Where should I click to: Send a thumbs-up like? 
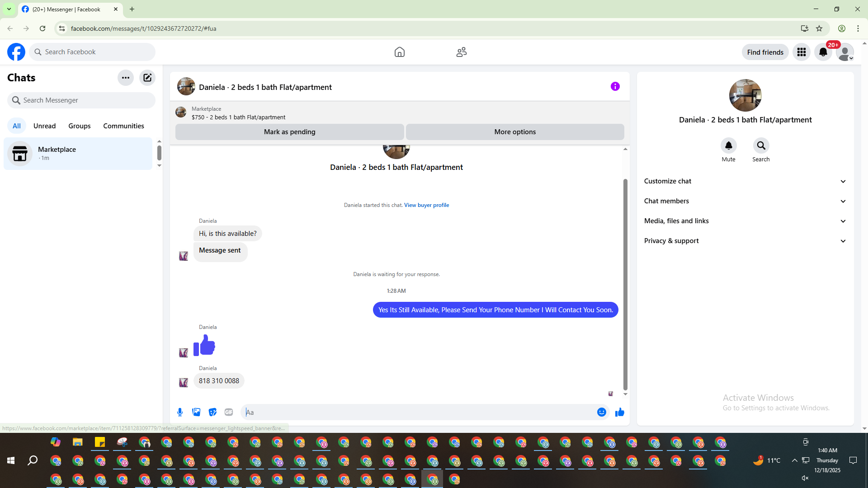pos(619,412)
